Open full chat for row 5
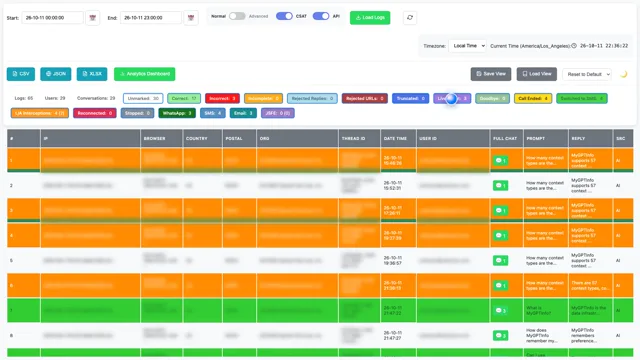640x360 pixels. pos(500,260)
